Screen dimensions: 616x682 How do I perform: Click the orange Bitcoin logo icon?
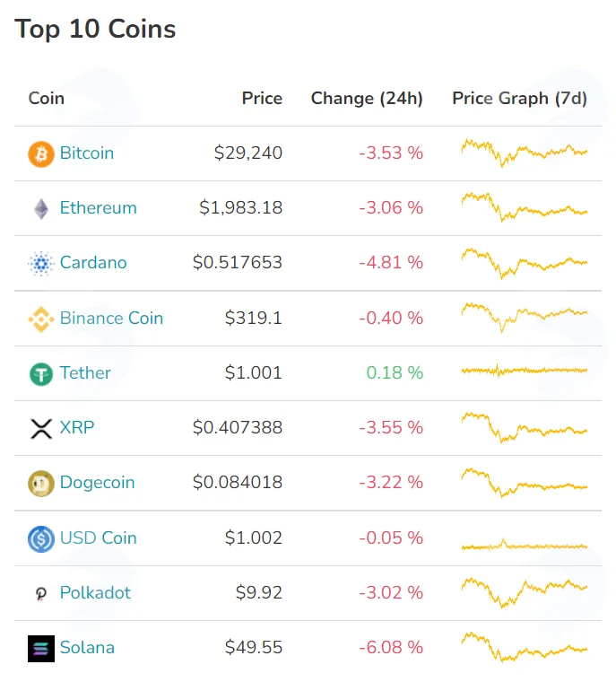coord(41,154)
